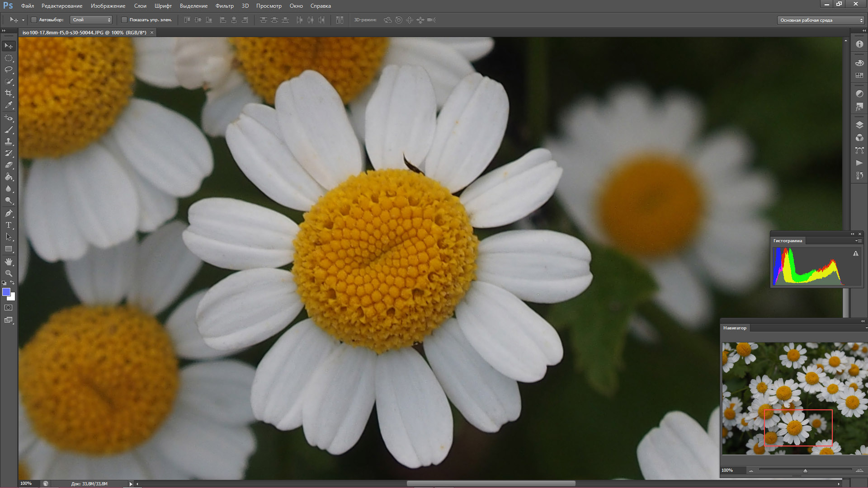Click the navigator zoom-in mountains button
This screenshot has width=868, height=488.
click(859, 470)
